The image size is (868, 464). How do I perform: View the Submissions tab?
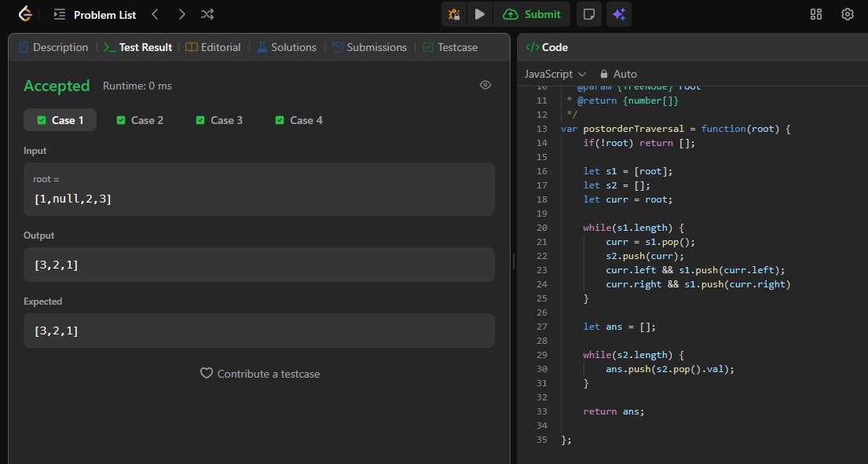369,48
